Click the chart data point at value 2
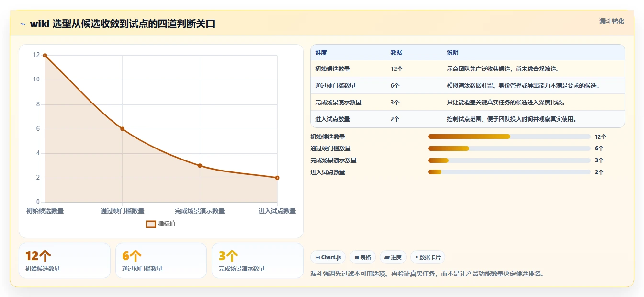The image size is (644, 297). tap(277, 178)
